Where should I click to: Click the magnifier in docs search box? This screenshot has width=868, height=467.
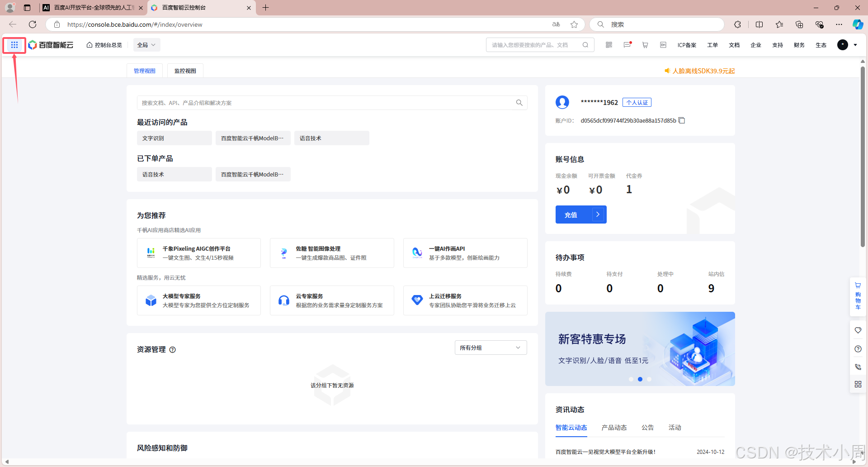coord(519,103)
